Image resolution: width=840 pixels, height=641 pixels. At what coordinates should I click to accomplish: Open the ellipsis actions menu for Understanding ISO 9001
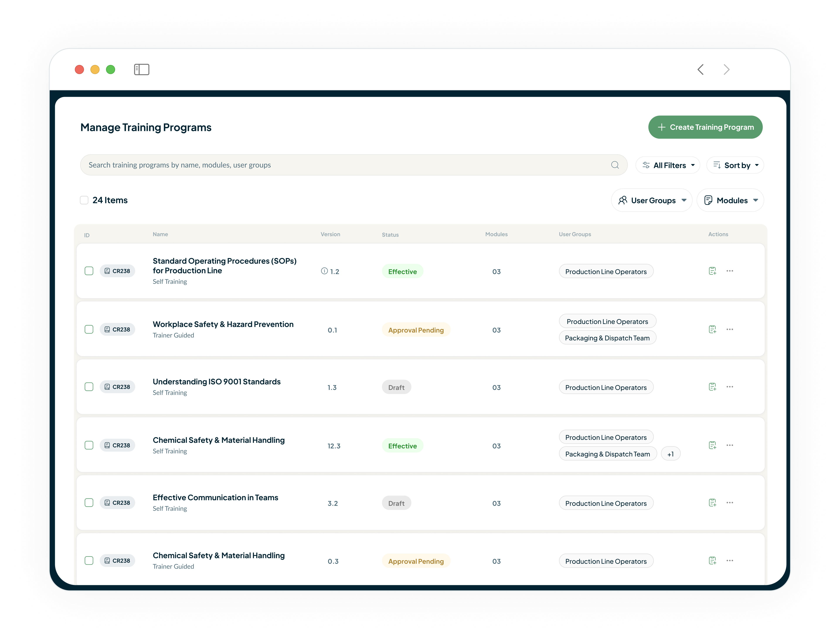click(730, 386)
